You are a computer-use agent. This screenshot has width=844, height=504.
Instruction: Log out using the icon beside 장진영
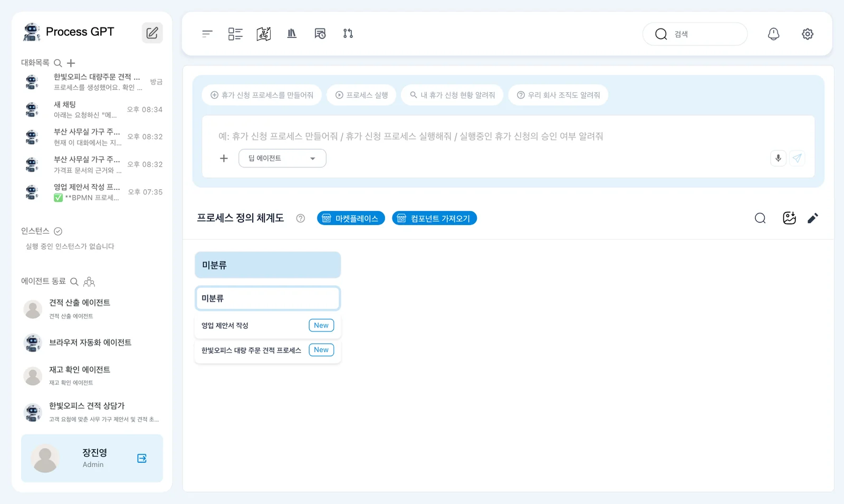click(x=142, y=458)
